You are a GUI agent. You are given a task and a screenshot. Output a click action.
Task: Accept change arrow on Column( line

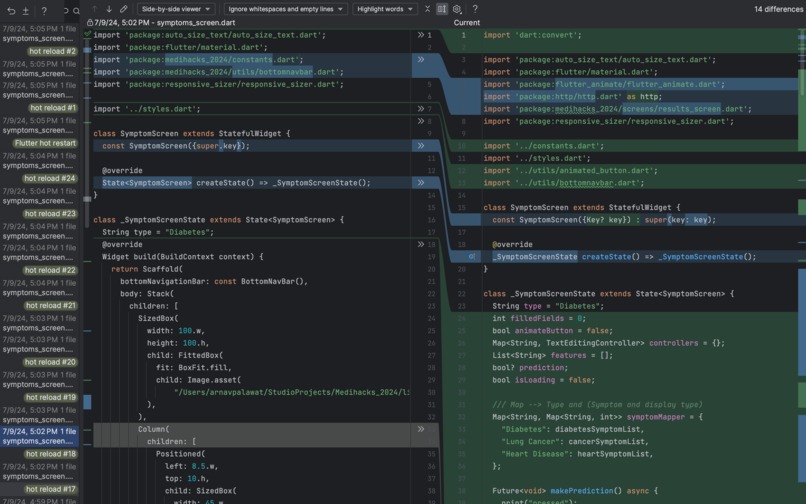pyautogui.click(x=420, y=429)
